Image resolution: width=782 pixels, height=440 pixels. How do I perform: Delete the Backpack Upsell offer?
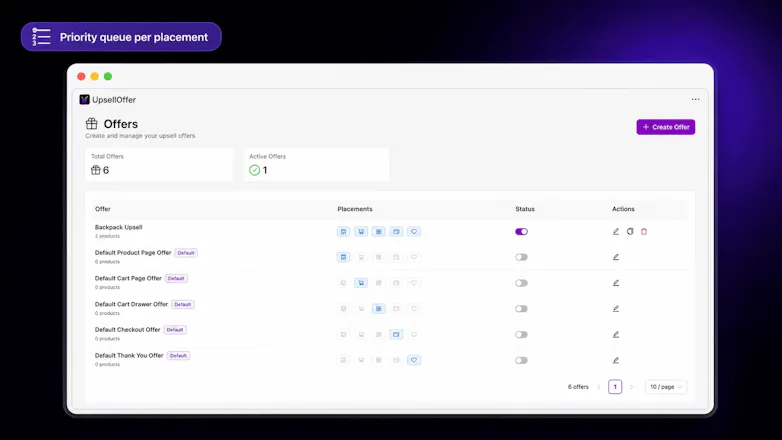tap(644, 231)
